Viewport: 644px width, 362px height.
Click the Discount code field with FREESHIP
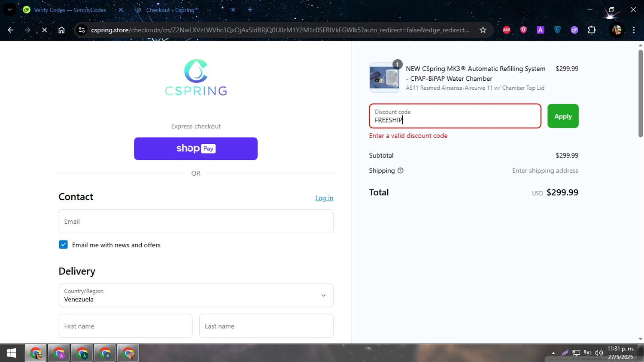pos(455,116)
